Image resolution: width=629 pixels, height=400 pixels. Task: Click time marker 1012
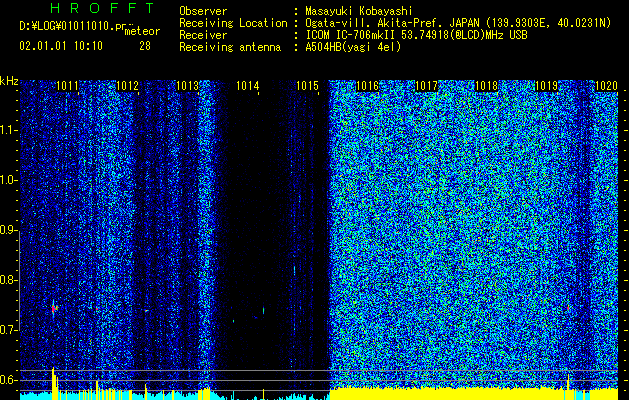pyautogui.click(x=127, y=85)
